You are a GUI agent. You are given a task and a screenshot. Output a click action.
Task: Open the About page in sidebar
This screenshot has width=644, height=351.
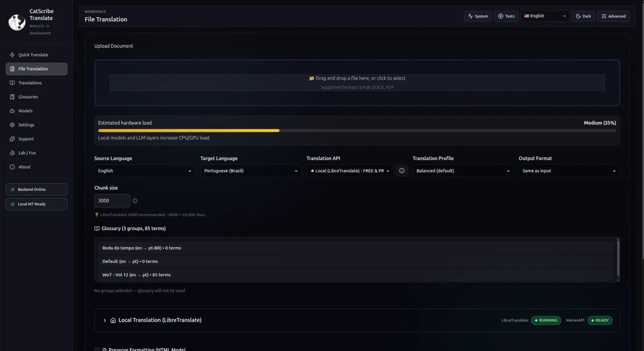pos(24,167)
